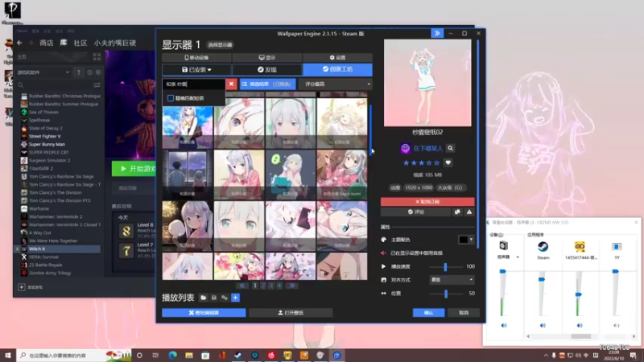
Task: Expand the scheme color dropdown arrow
Action: pos(471,240)
